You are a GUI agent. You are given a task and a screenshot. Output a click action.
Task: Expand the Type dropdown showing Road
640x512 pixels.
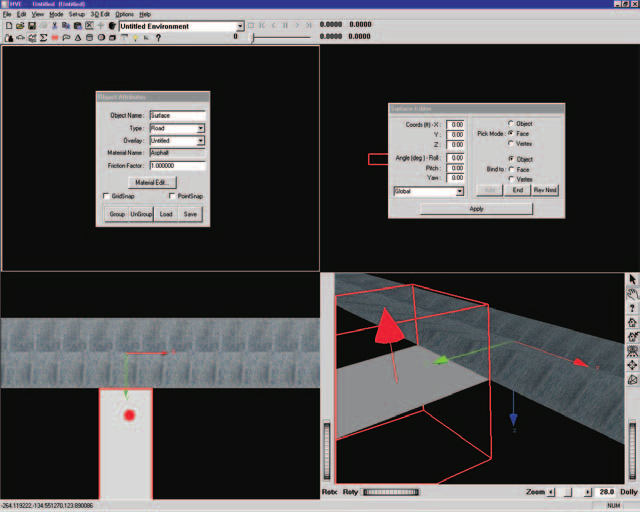pyautogui.click(x=200, y=128)
